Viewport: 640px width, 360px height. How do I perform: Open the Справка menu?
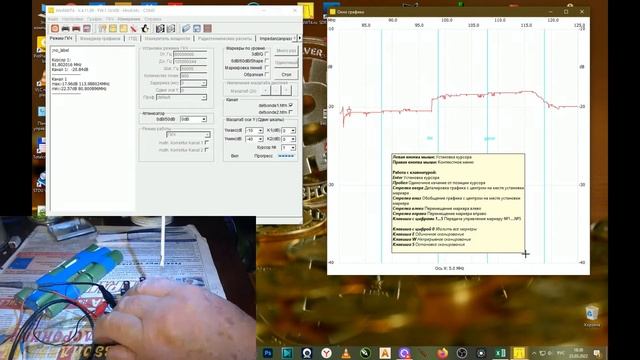153,19
